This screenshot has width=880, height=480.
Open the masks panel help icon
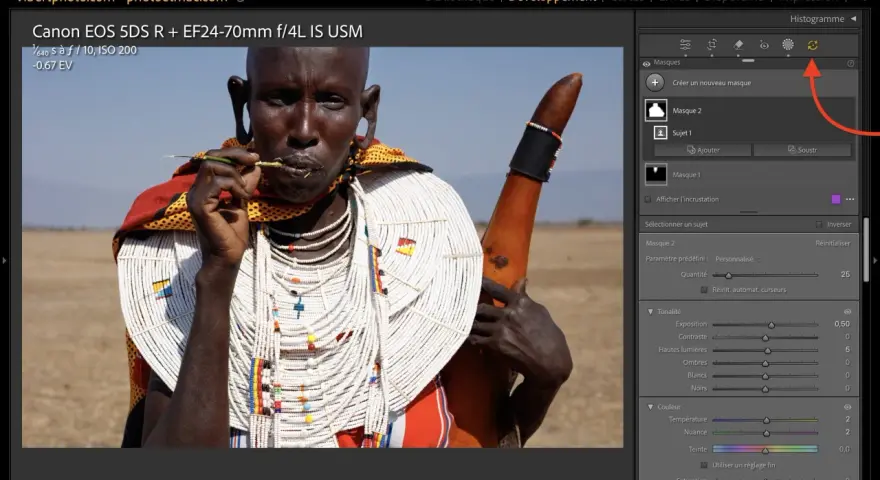pyautogui.click(x=851, y=63)
